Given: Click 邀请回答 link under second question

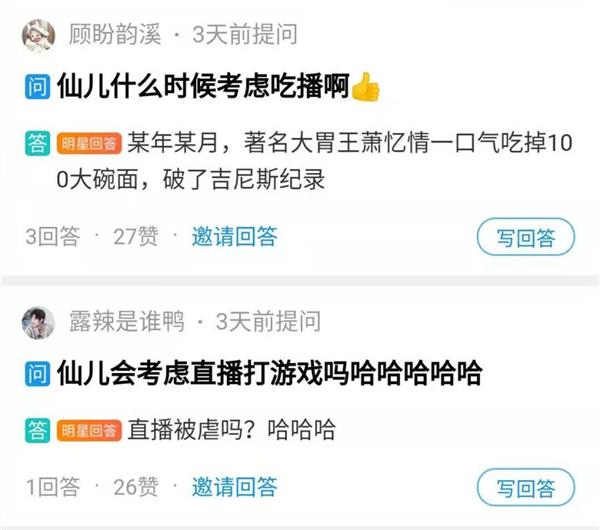Looking at the screenshot, I should tap(235, 487).
